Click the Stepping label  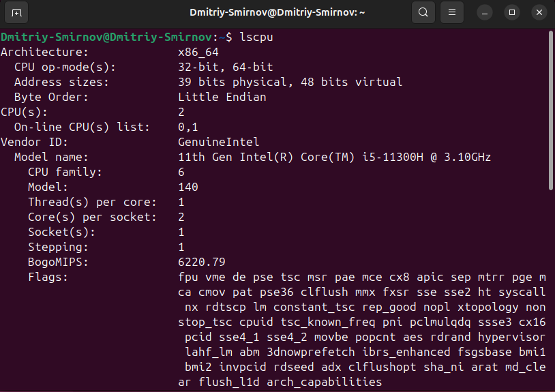58,247
